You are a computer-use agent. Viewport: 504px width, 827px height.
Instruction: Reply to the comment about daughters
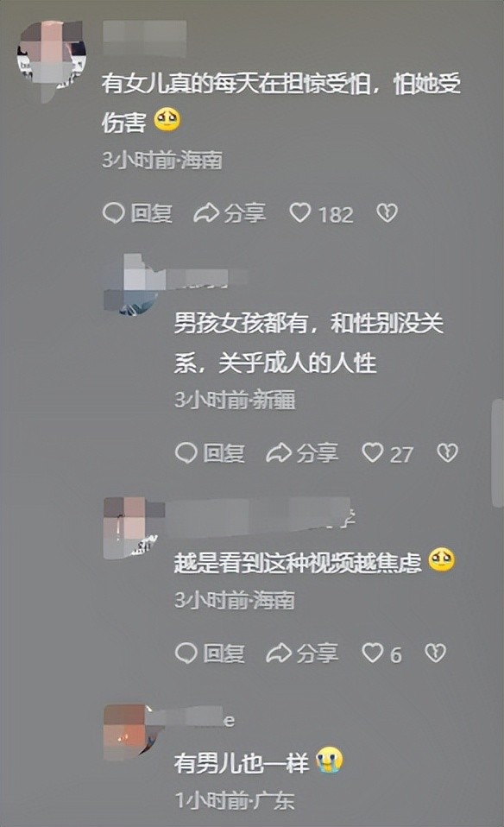[x=137, y=213]
